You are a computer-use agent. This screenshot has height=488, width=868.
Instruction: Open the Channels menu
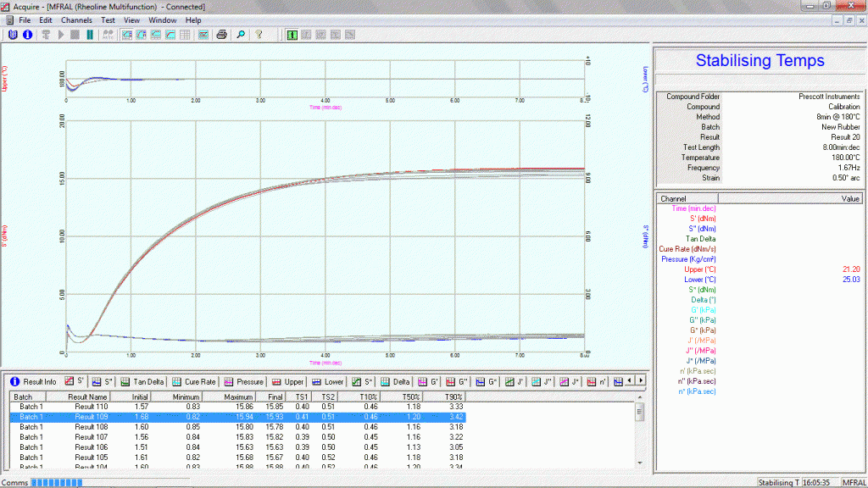(x=76, y=19)
